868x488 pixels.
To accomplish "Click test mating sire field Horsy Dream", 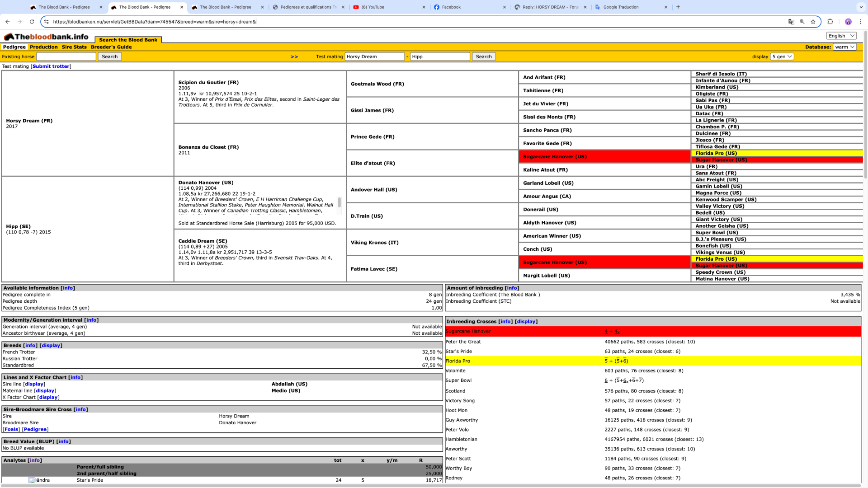I will pyautogui.click(x=374, y=56).
